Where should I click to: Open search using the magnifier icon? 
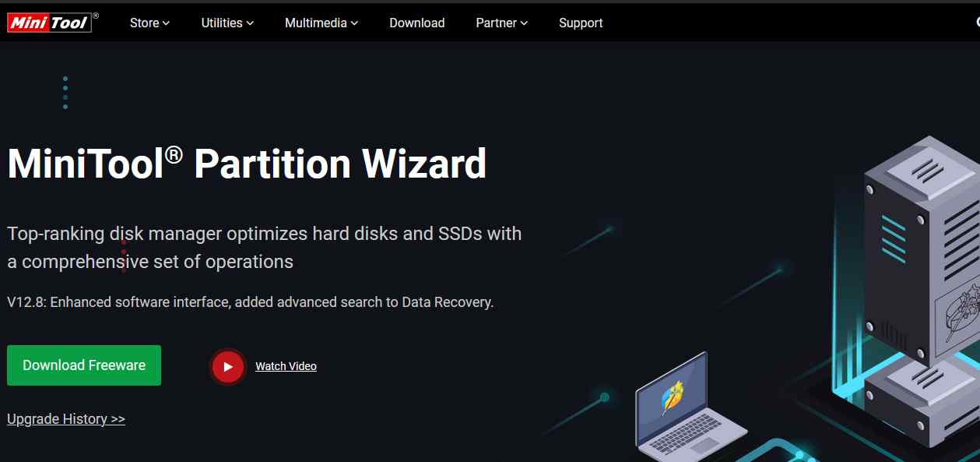(x=977, y=23)
